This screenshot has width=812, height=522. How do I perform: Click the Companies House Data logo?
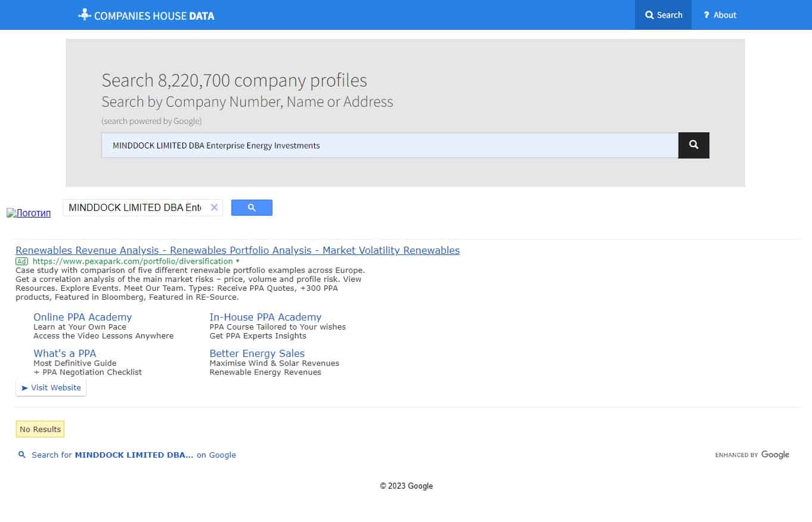click(146, 15)
